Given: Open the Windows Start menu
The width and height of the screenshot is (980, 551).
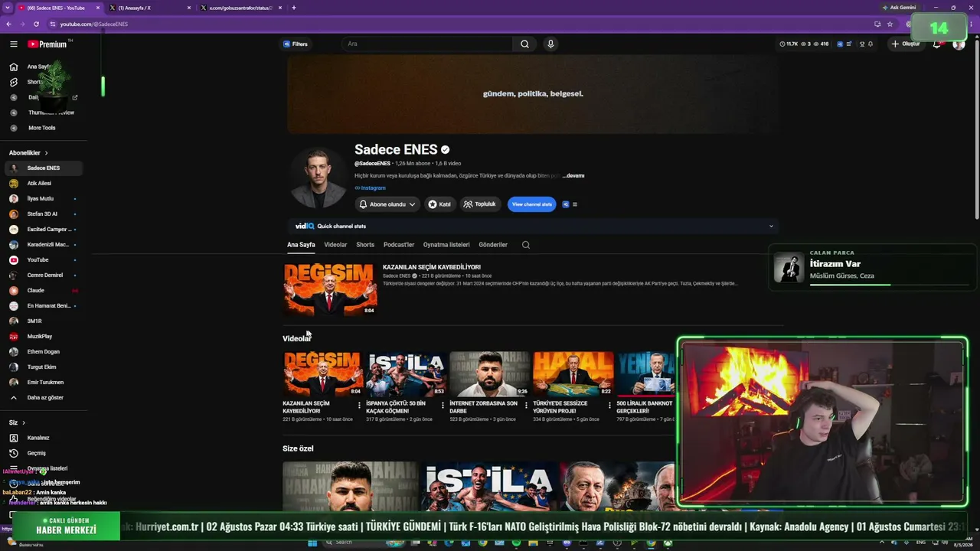Looking at the screenshot, I should [x=312, y=543].
